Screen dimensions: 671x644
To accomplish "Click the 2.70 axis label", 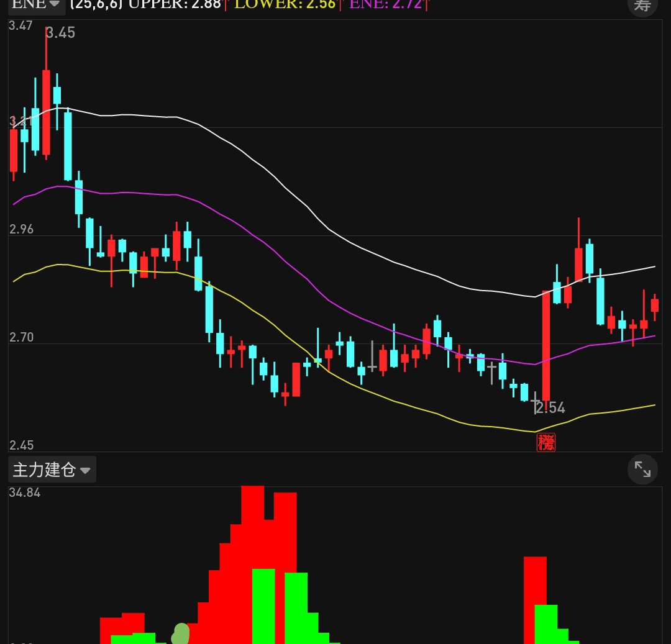I will click(x=21, y=338).
